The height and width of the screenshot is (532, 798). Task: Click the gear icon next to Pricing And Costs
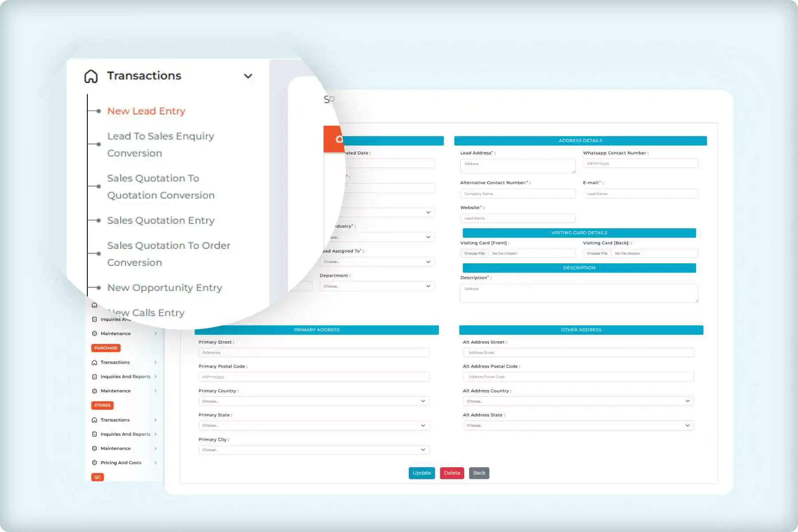pos(94,462)
